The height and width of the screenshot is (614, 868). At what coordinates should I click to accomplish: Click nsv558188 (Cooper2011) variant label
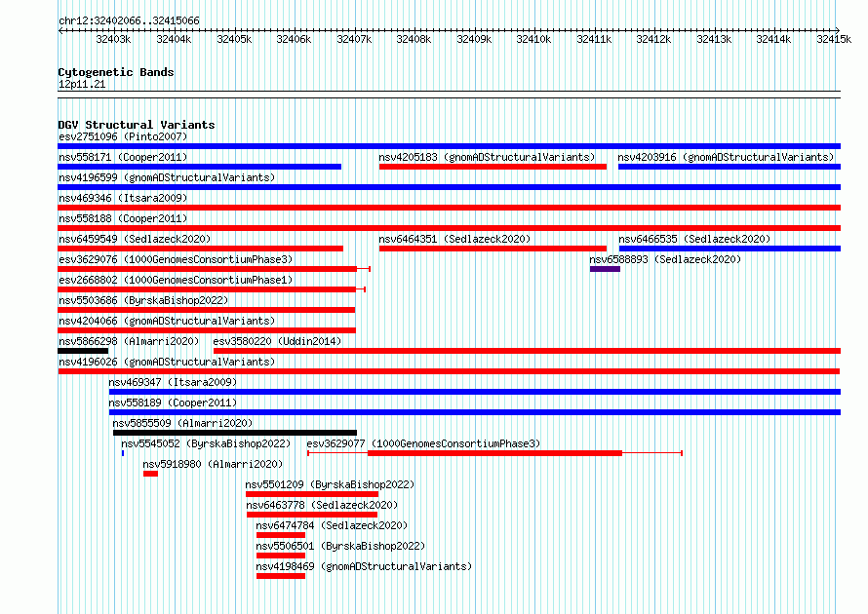[x=123, y=218]
